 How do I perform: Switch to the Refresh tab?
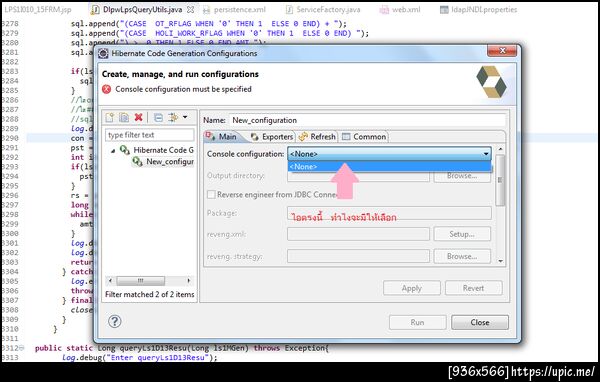317,137
